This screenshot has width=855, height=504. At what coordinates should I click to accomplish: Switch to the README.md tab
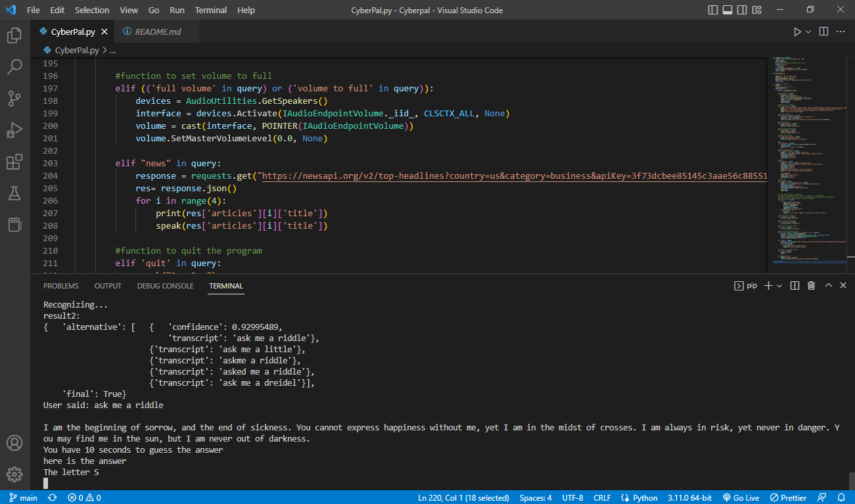pyautogui.click(x=158, y=32)
